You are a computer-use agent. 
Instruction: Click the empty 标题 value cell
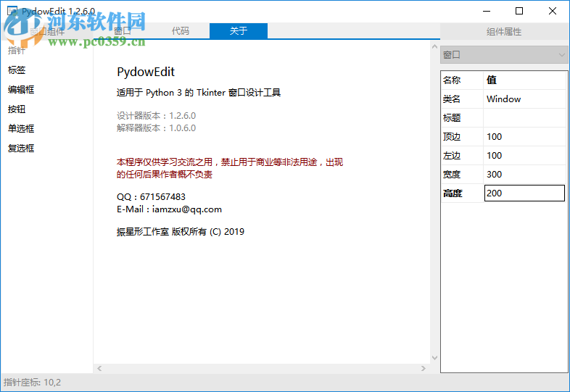[524, 117]
